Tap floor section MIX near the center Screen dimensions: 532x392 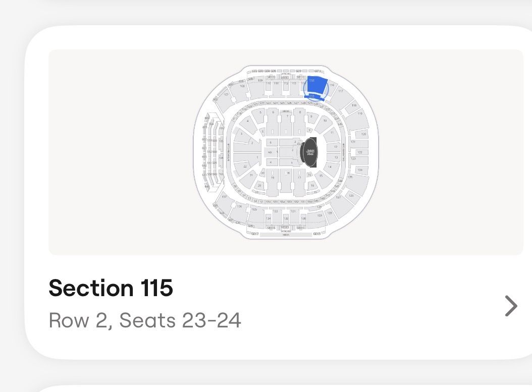(x=270, y=152)
